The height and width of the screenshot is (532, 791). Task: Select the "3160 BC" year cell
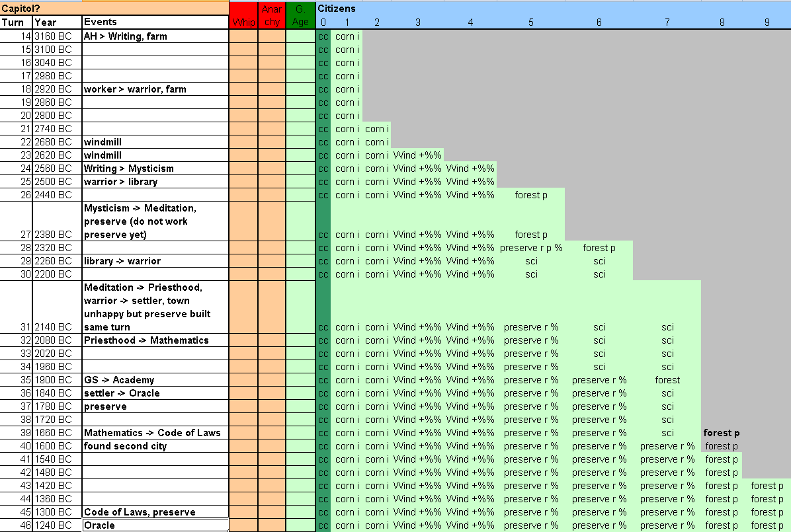pos(57,36)
